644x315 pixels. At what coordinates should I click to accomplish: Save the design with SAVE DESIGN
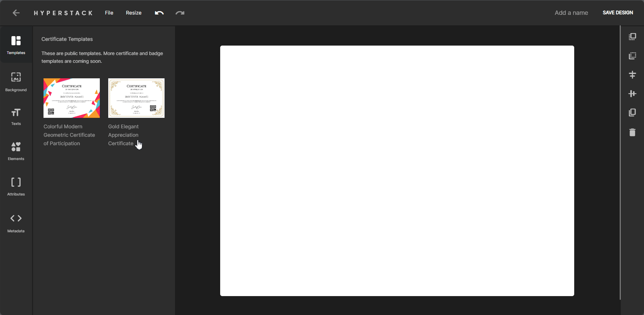(618, 13)
